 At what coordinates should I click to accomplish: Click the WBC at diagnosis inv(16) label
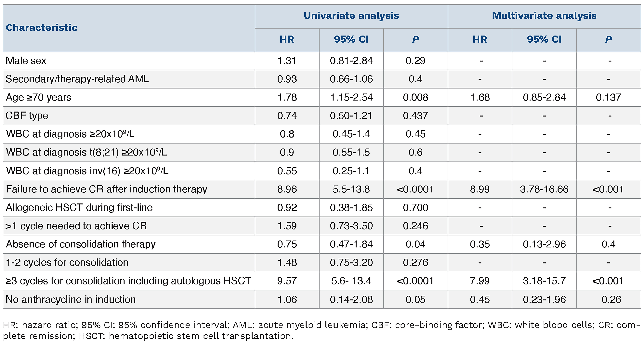click(x=87, y=171)
